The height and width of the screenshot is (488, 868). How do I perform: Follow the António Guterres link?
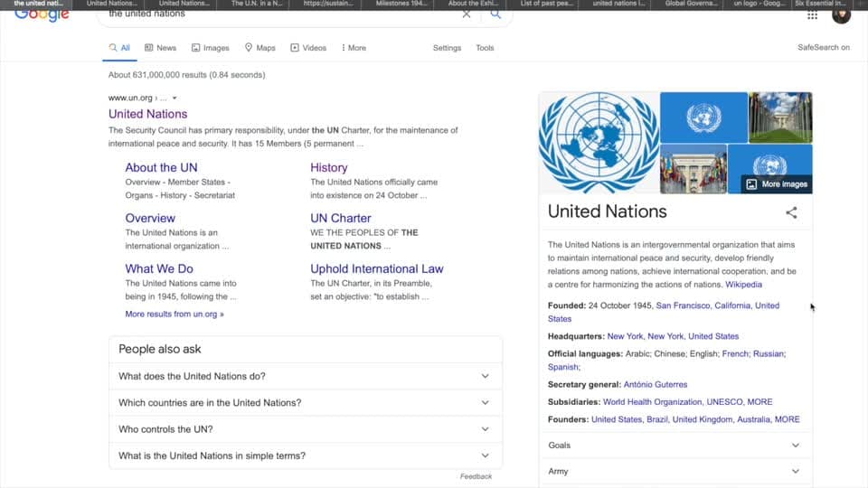pyautogui.click(x=655, y=385)
